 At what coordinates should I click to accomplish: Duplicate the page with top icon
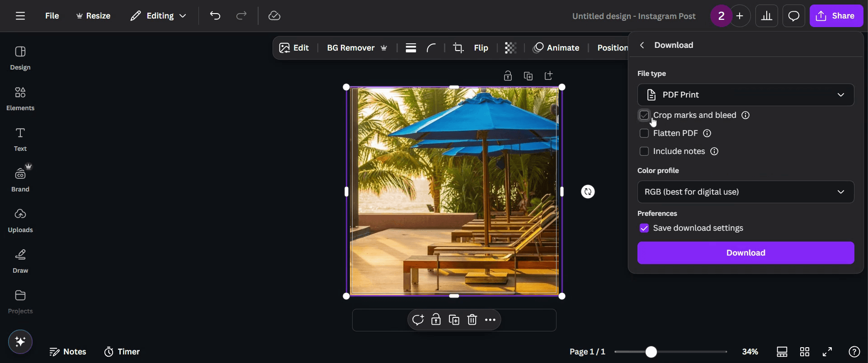point(528,76)
